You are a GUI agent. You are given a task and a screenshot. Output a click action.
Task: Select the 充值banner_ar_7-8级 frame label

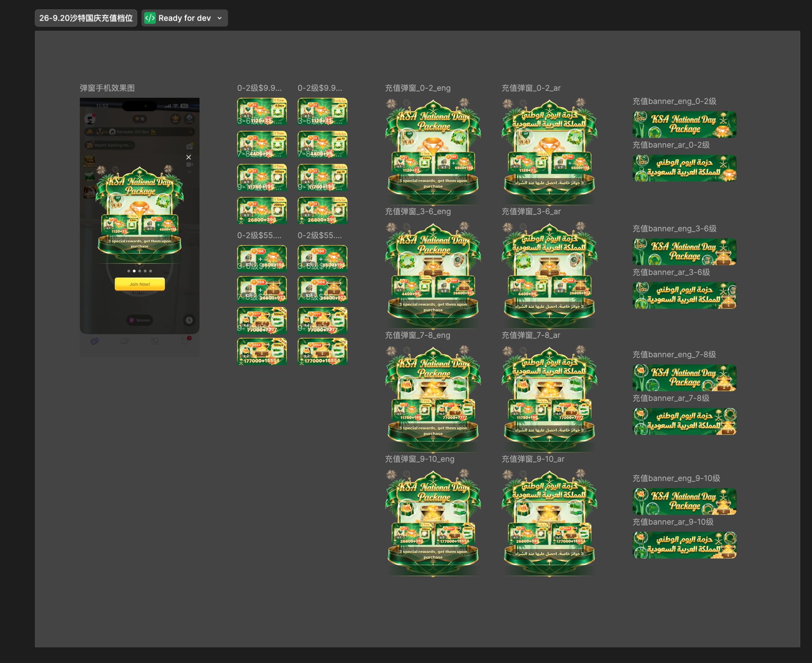pyautogui.click(x=671, y=398)
